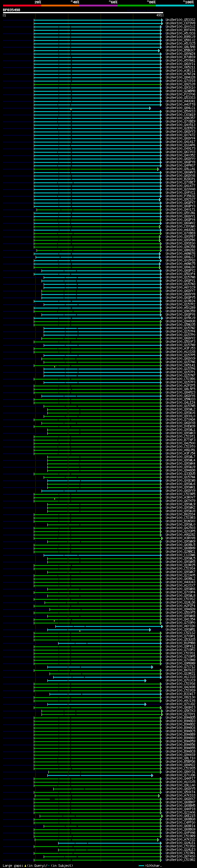Select UniRef100_Q7XJD6 hit
The height and width of the screenshot is (868, 197).
pyautogui.click(x=180, y=775)
